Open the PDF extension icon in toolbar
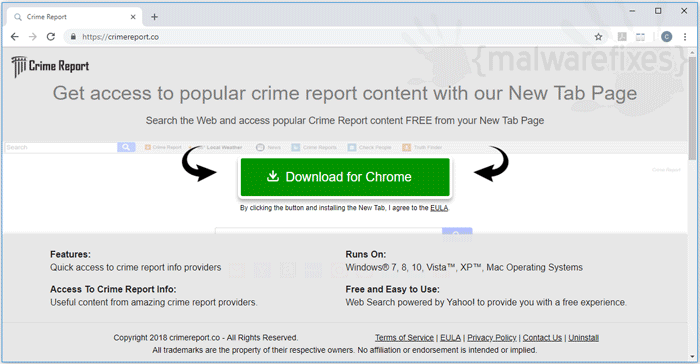This screenshot has height=364, width=700. click(622, 37)
